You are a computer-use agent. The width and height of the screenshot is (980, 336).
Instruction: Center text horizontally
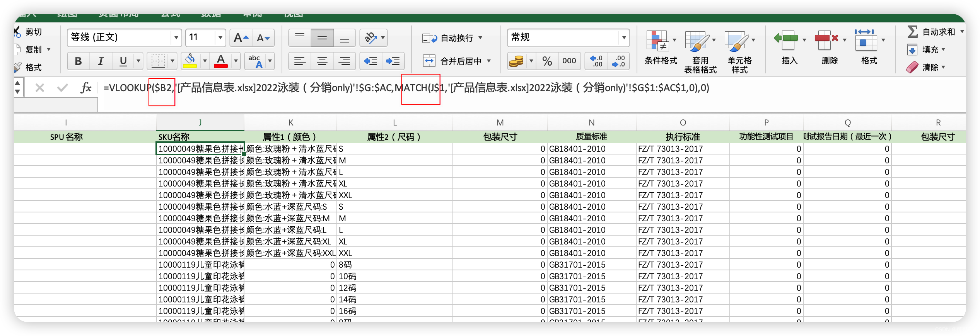click(322, 61)
